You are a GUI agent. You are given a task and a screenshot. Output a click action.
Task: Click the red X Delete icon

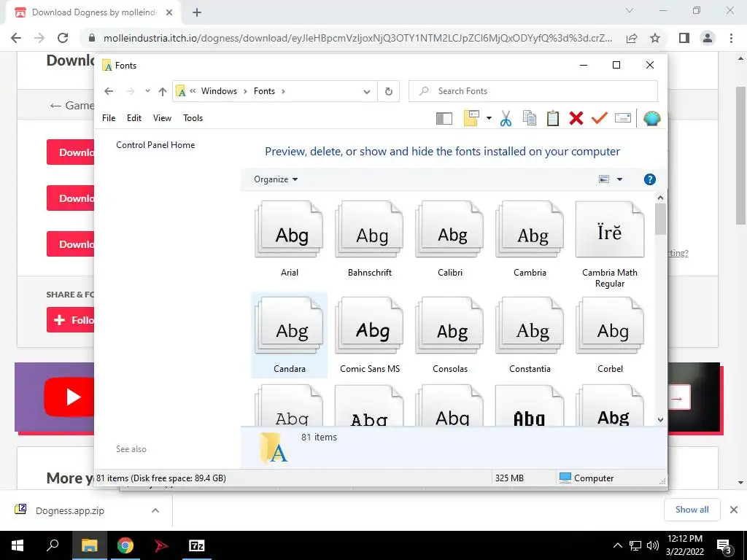pyautogui.click(x=576, y=118)
